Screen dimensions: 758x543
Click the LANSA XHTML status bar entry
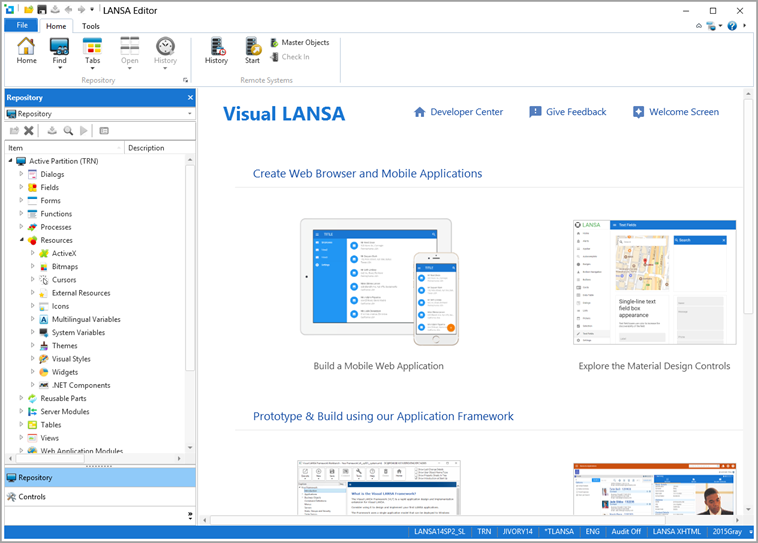pos(676,531)
